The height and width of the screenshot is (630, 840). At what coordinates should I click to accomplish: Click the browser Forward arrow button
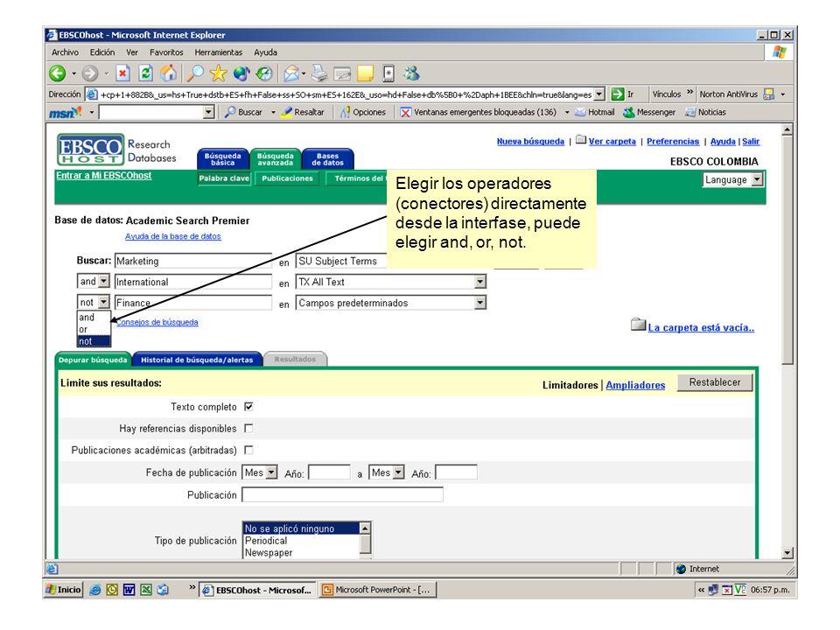click(90, 73)
